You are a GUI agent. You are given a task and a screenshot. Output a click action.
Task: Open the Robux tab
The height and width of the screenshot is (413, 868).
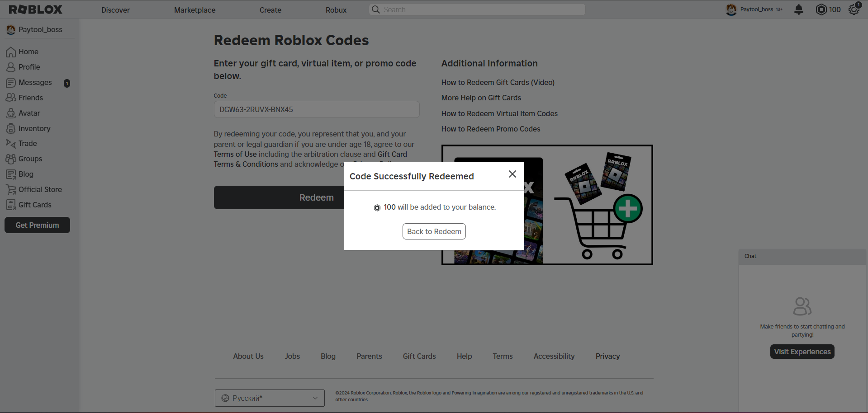click(336, 10)
